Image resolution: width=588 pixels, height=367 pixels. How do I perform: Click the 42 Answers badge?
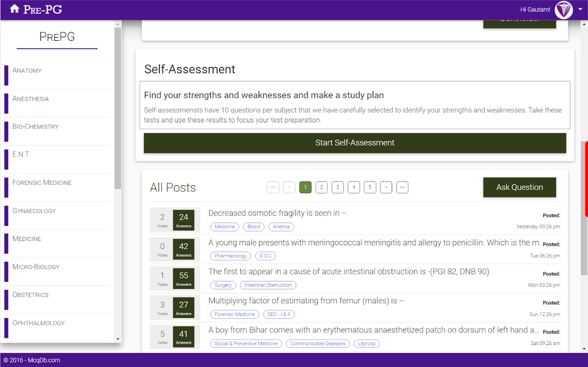(184, 249)
